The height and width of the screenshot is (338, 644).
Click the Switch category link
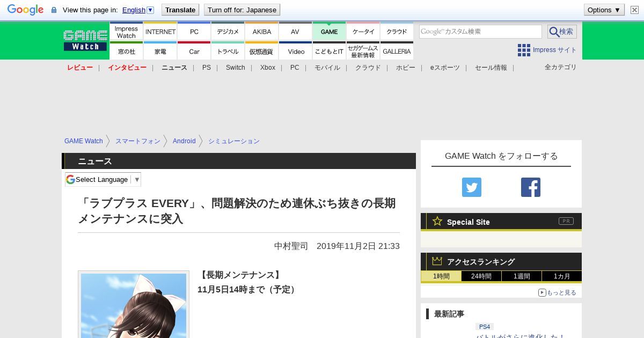coord(236,68)
